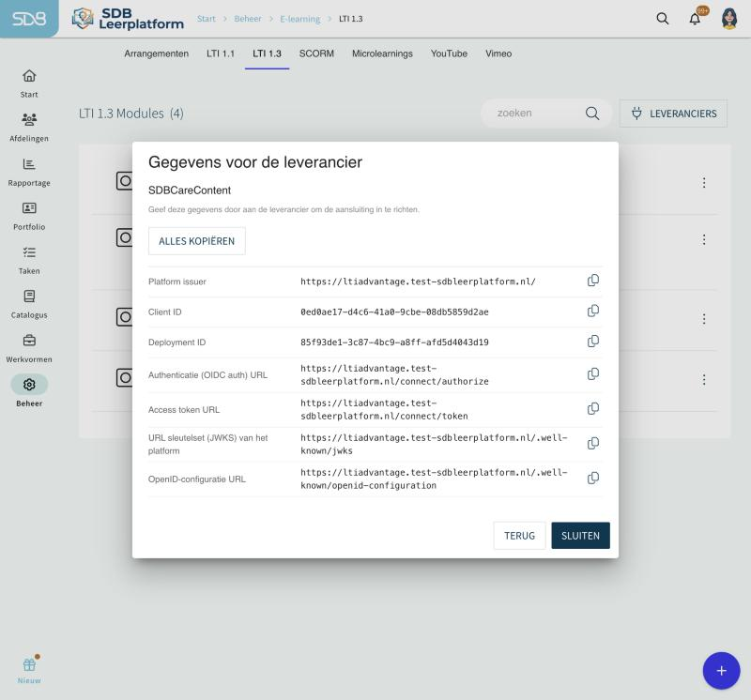Image resolution: width=751 pixels, height=700 pixels.
Task: Open Taken in the sidebar
Action: coord(29,260)
